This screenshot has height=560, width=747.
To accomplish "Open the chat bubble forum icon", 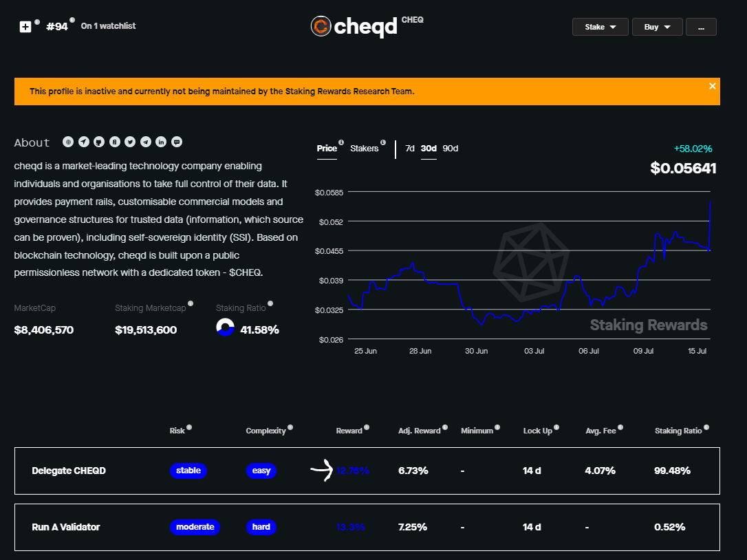I will 177,142.
